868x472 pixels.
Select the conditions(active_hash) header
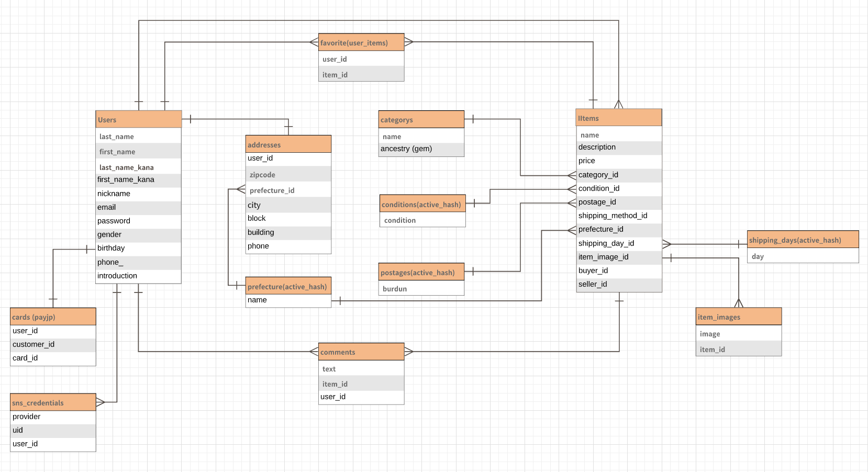(422, 204)
